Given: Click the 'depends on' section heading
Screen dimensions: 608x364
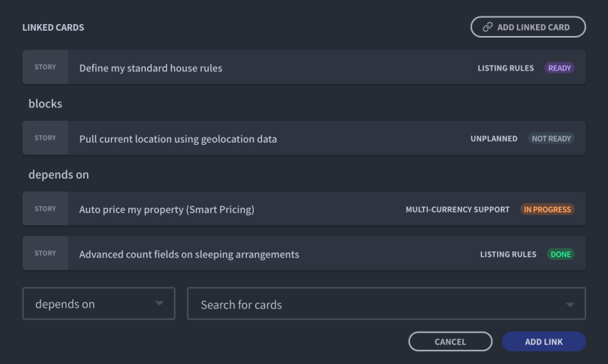Looking at the screenshot, I should pyautogui.click(x=59, y=174).
